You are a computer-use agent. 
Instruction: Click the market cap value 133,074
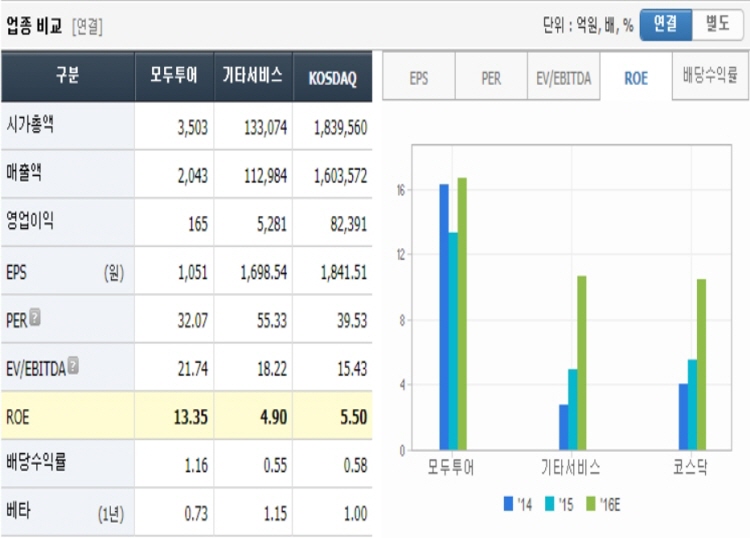click(x=265, y=128)
